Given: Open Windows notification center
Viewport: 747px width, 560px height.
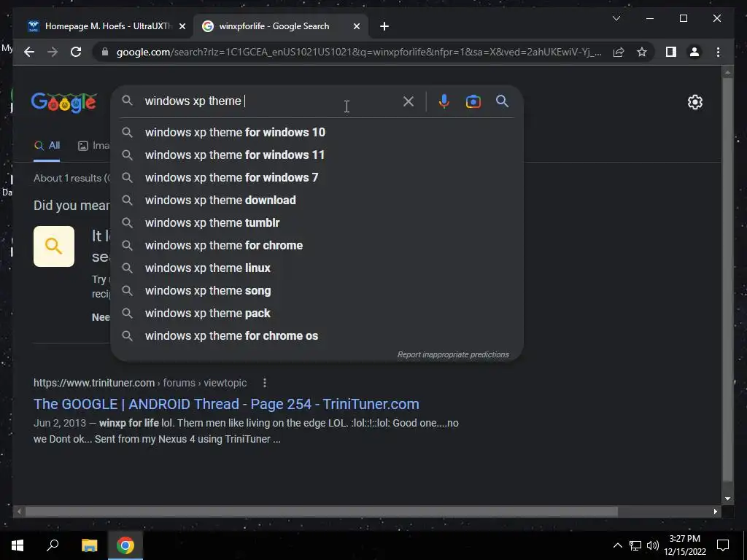Looking at the screenshot, I should tap(723, 545).
